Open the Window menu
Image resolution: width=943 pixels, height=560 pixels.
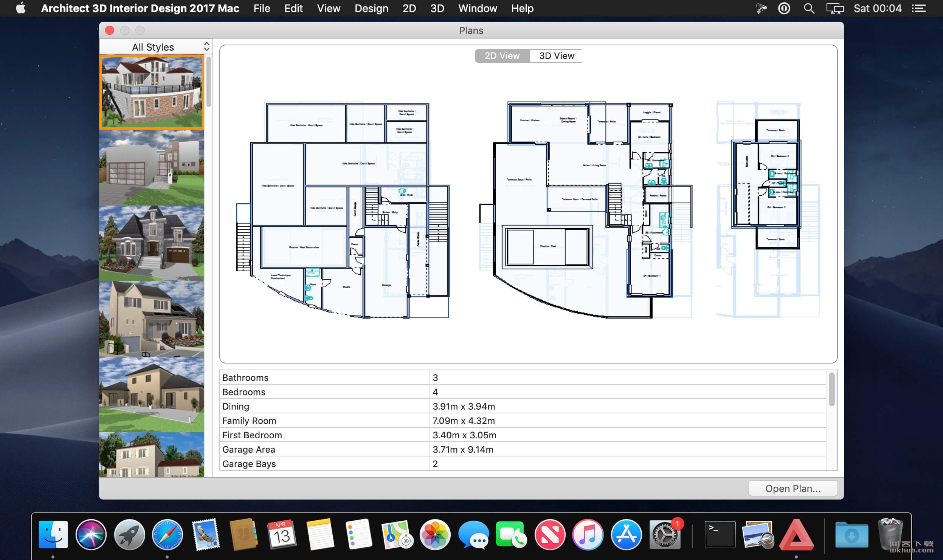[478, 8]
